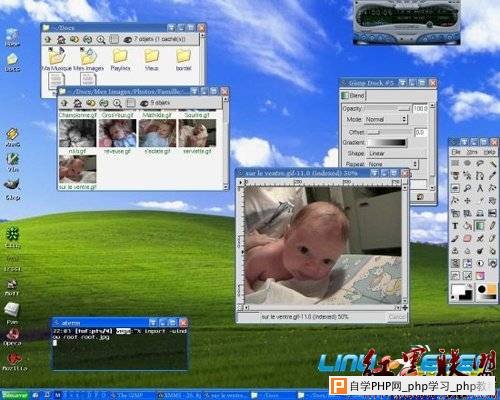Click the details list icon in Docs toolbar
The height and width of the screenshot is (400, 500).
click(x=114, y=40)
